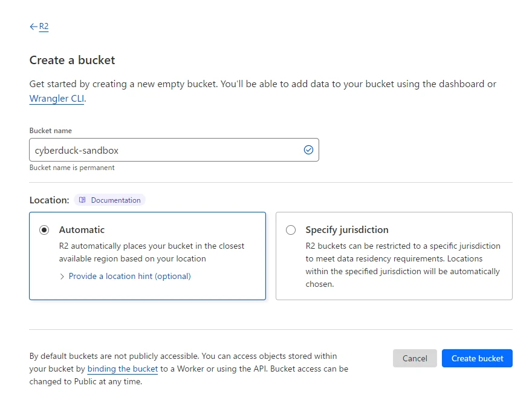Click the Specify jurisdiction heading text

click(x=347, y=230)
